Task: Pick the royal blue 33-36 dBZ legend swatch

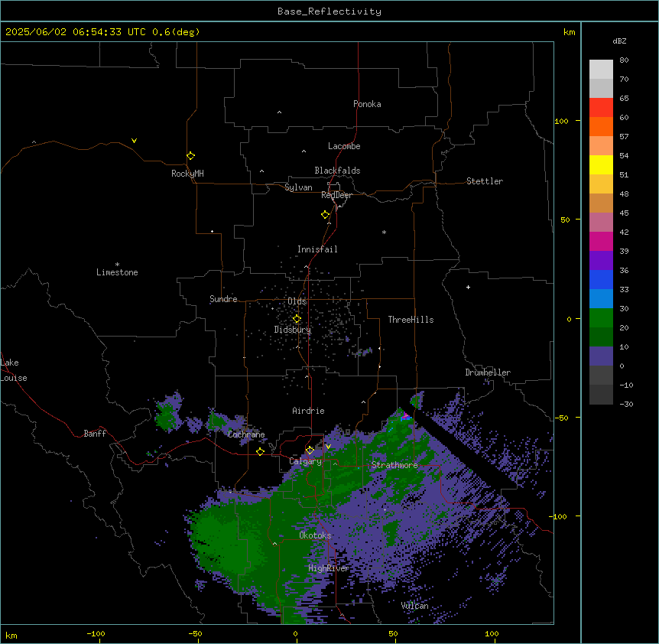Action: coord(601,279)
